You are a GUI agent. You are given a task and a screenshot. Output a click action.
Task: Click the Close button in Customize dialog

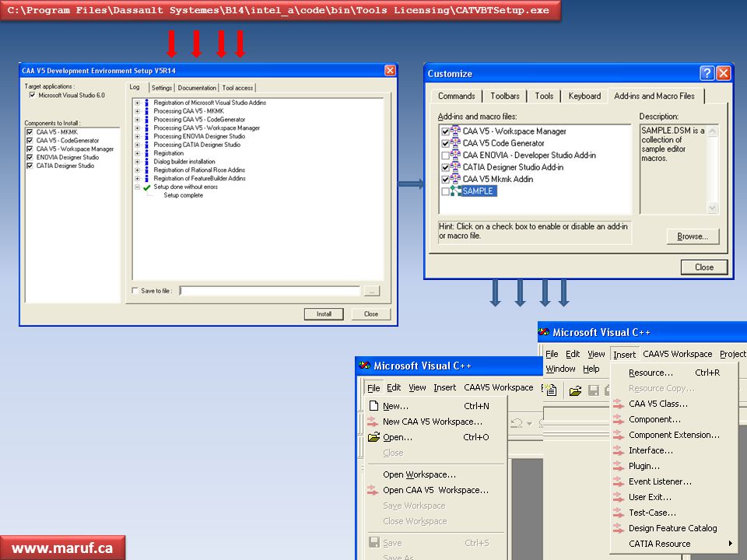704,267
